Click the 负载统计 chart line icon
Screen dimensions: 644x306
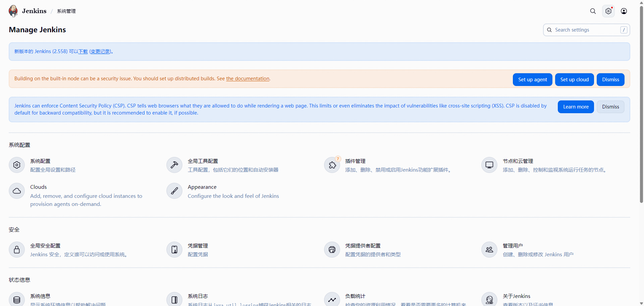[332, 300]
